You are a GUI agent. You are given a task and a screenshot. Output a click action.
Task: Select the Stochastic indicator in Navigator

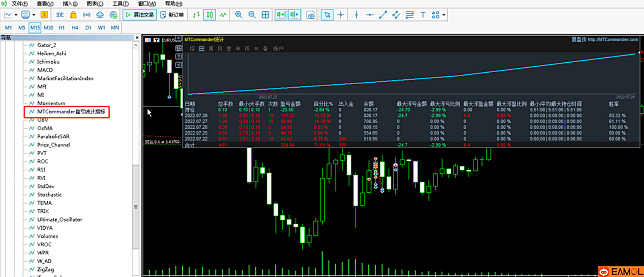(x=49, y=194)
